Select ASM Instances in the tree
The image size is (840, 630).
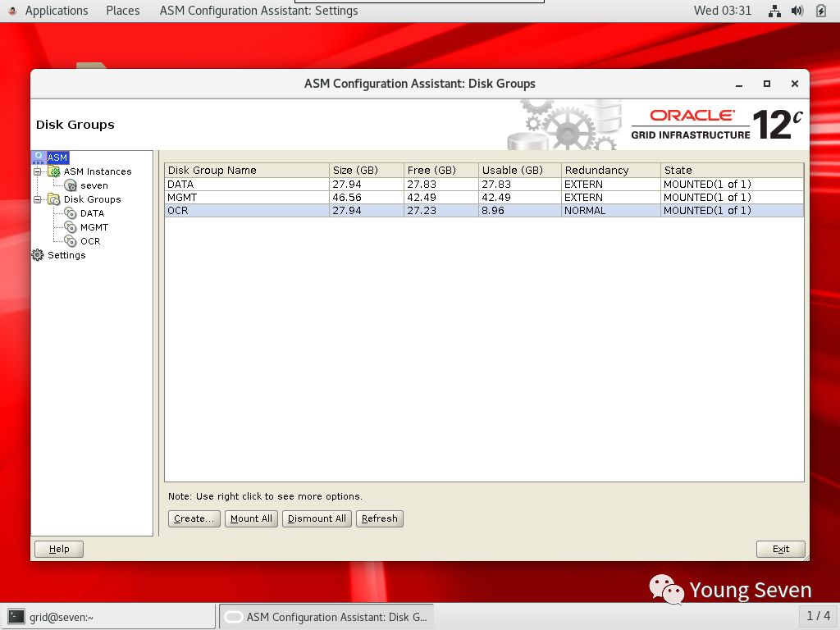tap(98, 171)
